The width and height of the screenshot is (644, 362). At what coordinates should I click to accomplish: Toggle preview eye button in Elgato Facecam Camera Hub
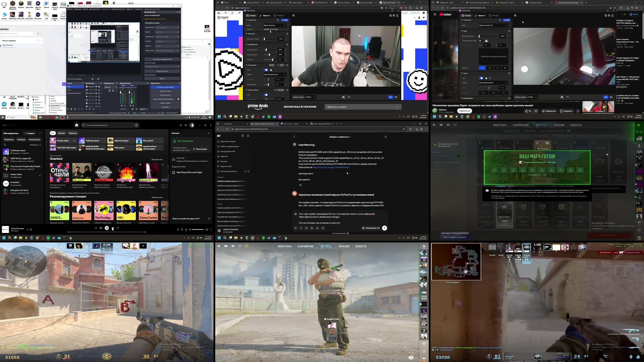(390, 97)
